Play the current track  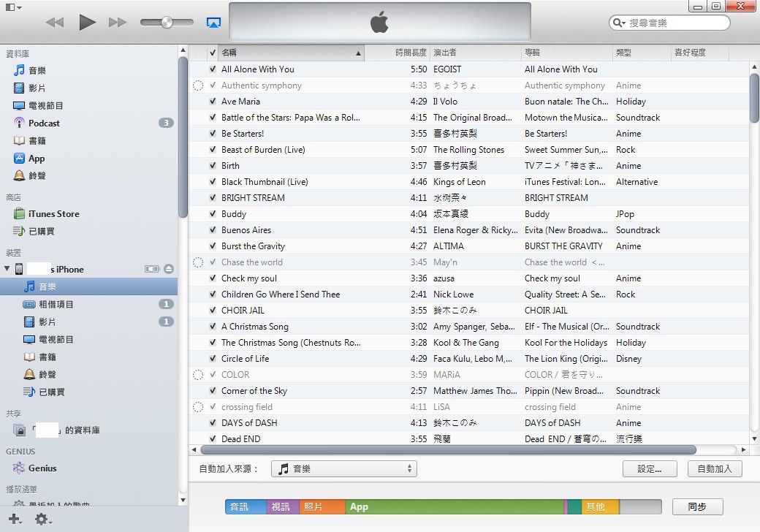[x=87, y=22]
